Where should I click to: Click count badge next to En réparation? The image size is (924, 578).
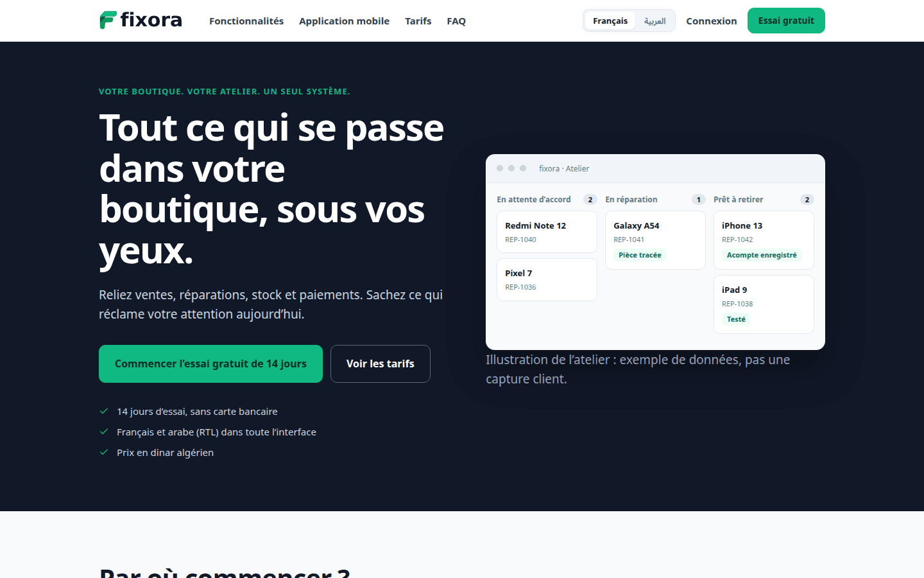point(699,200)
